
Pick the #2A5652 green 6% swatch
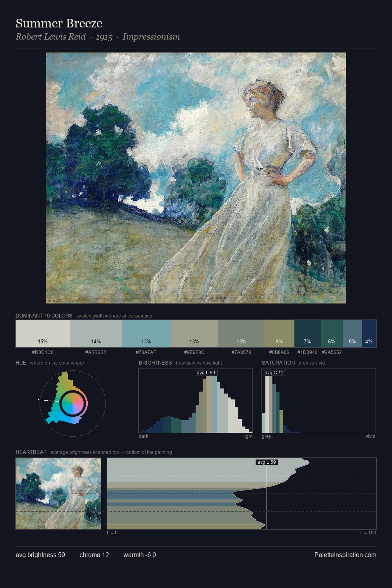332,334
